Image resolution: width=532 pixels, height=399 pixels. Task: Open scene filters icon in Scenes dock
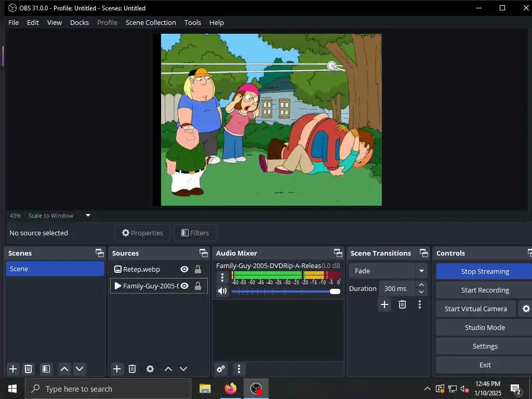coord(46,369)
